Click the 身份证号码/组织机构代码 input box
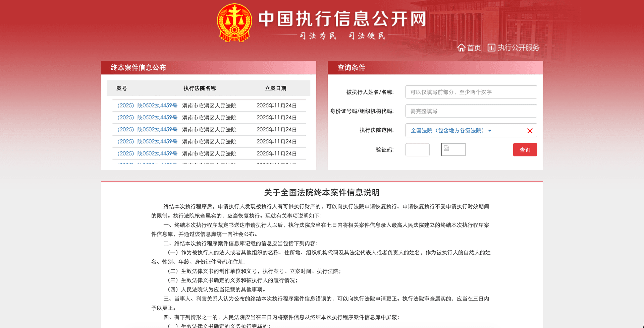644x328 pixels. (471, 111)
